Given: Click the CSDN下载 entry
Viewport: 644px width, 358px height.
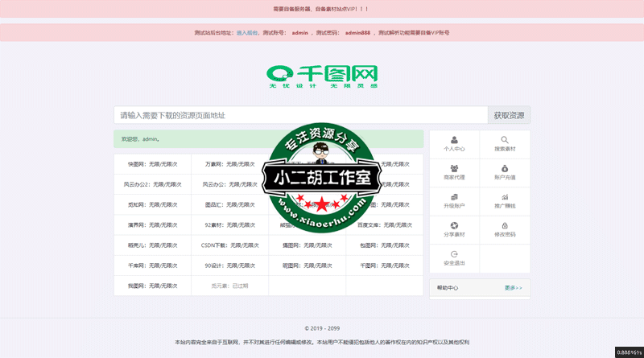Looking at the screenshot, I should point(229,245).
